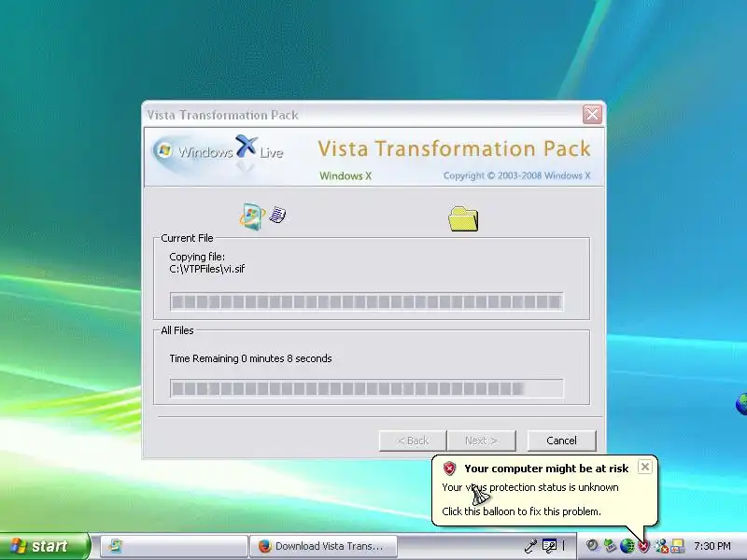This screenshot has height=560, width=747.
Task: Click the globe icon at desktop right edge
Action: point(741,404)
